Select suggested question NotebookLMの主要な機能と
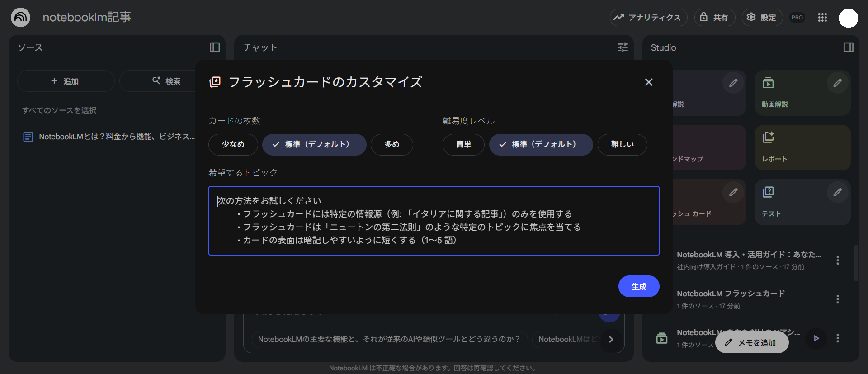This screenshot has width=868, height=374. coord(389,339)
